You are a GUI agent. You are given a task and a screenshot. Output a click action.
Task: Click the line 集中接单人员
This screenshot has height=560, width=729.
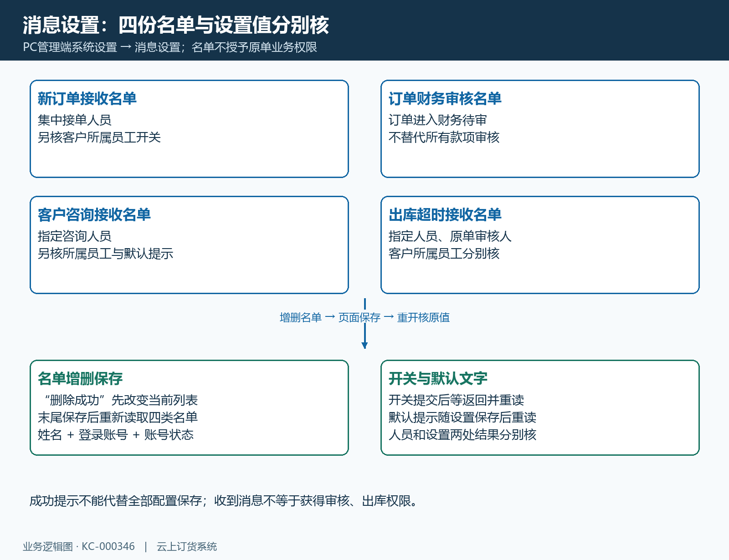75,120
